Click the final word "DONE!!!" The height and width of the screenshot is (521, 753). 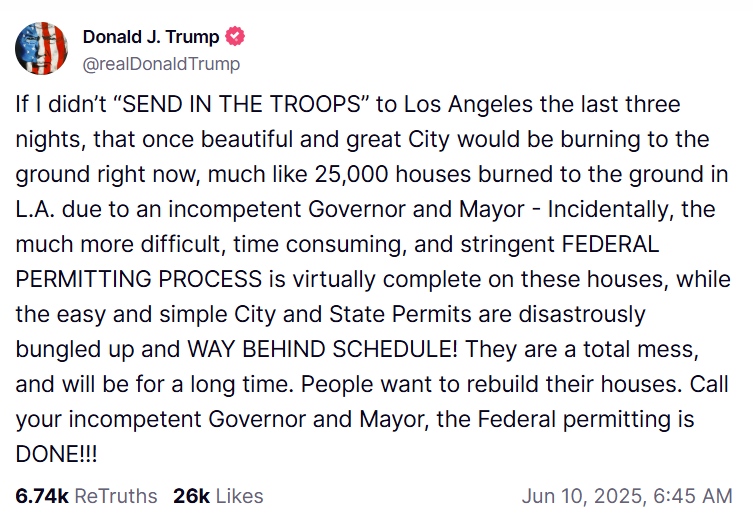coord(58,453)
